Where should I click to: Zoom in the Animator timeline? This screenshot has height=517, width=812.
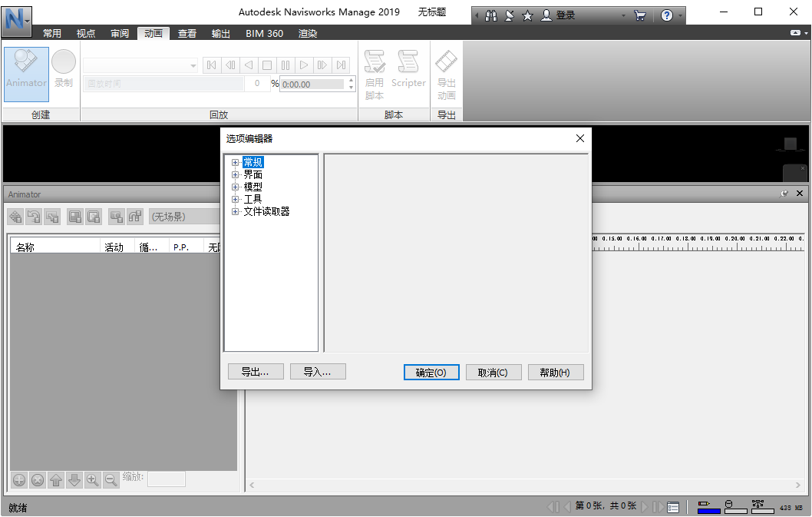pyautogui.click(x=93, y=480)
